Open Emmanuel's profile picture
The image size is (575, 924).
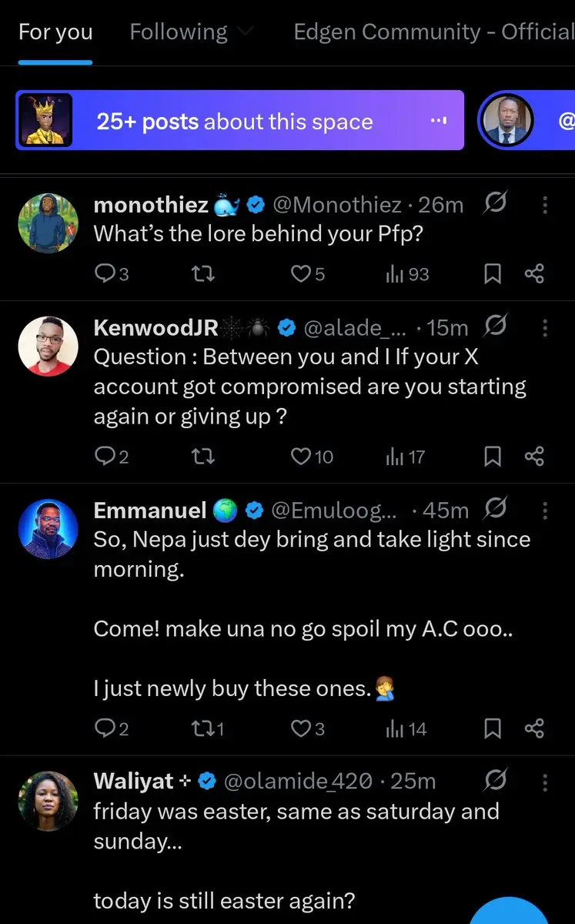coord(48,529)
